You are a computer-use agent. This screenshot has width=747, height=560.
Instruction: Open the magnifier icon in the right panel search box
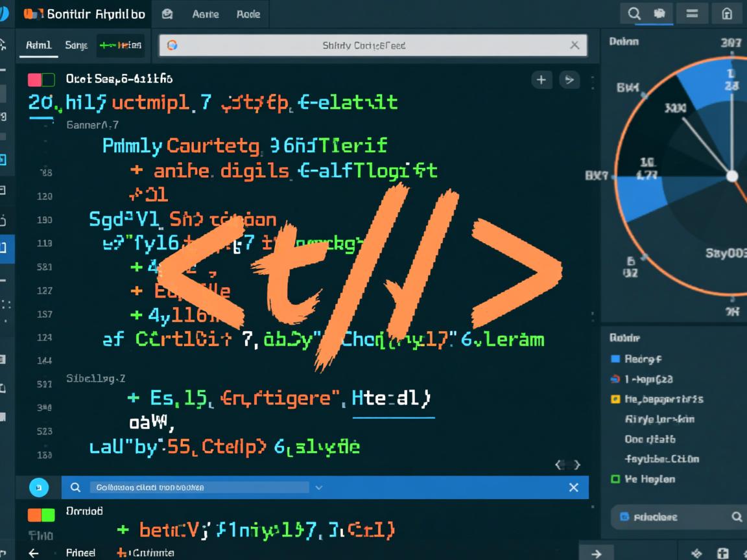pos(737,517)
